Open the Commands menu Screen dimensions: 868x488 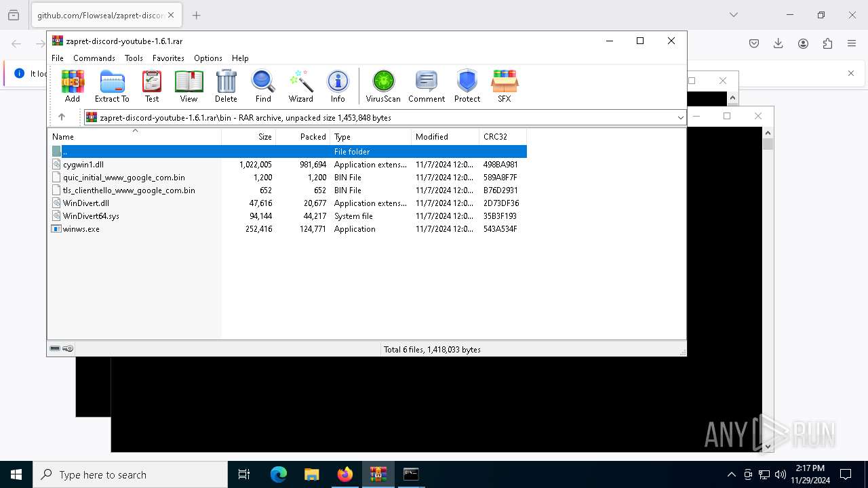click(x=94, y=58)
